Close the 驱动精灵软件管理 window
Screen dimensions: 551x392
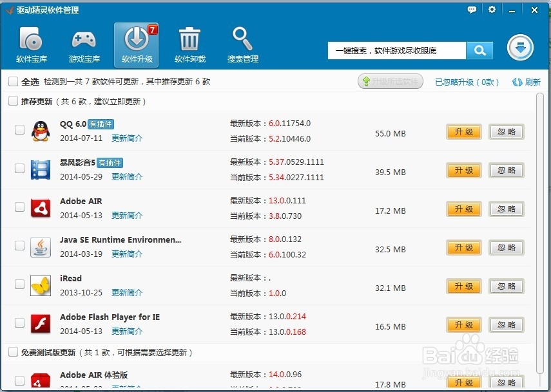534,10
